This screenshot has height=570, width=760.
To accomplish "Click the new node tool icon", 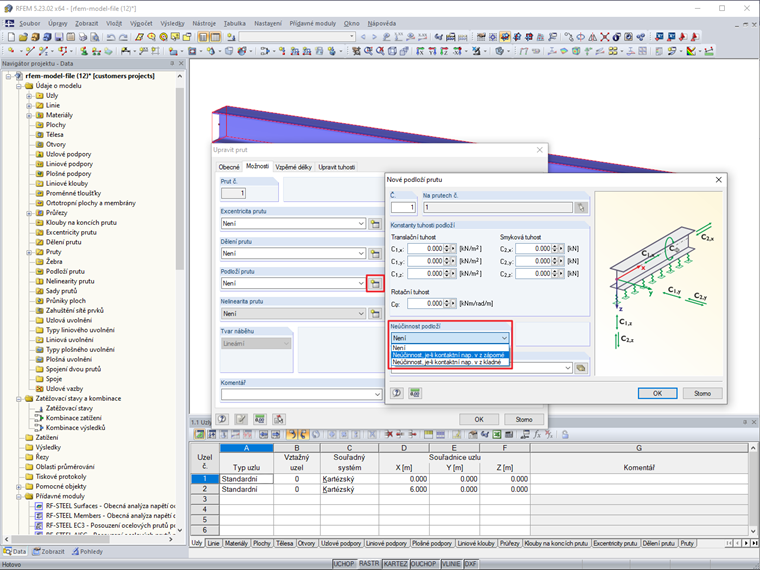I will 11,51.
